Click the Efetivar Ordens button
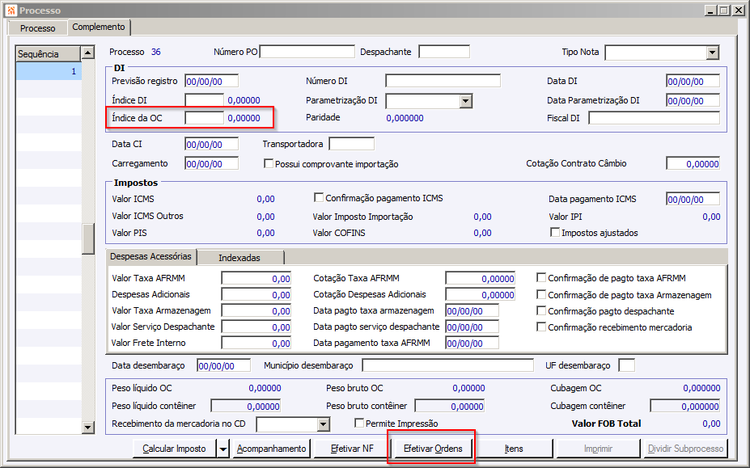750x468 pixels. 433,448
